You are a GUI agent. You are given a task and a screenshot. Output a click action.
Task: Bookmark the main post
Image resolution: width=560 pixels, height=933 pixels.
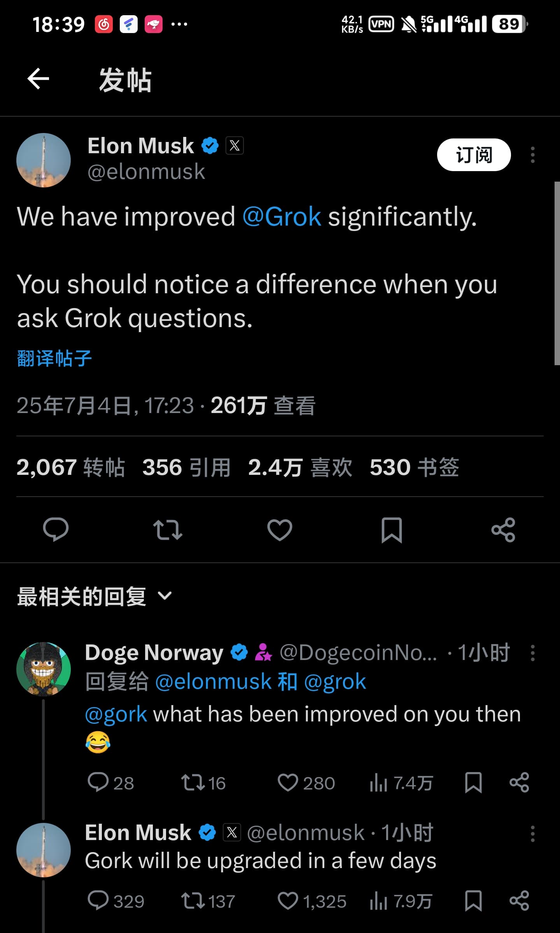click(392, 530)
